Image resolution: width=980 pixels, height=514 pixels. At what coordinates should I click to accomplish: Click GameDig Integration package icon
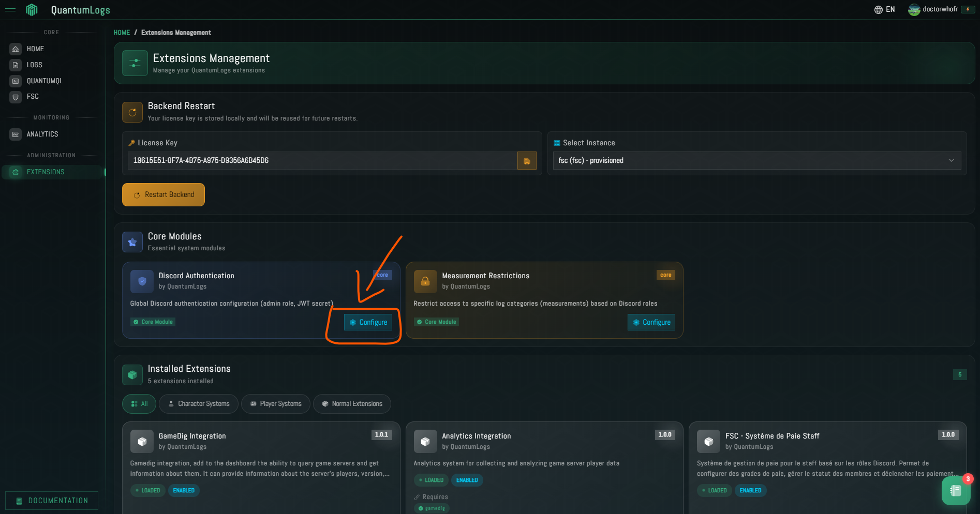pyautogui.click(x=142, y=442)
